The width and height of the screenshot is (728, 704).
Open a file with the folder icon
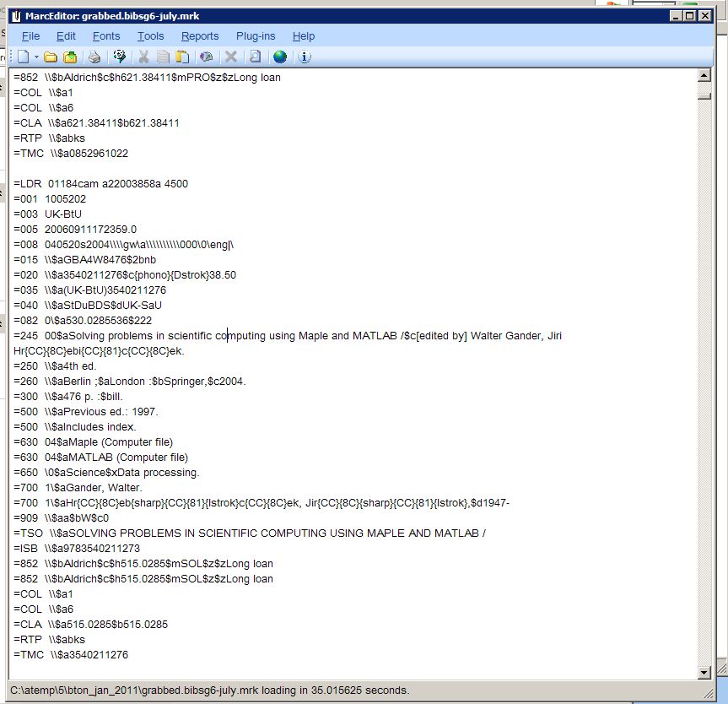[50, 57]
